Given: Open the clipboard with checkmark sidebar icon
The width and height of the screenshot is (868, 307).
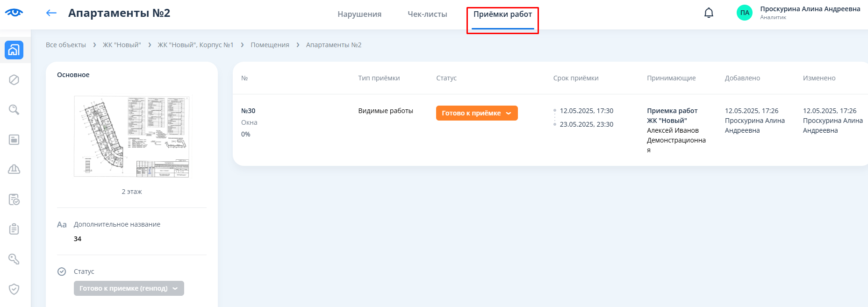Looking at the screenshot, I should [14, 200].
